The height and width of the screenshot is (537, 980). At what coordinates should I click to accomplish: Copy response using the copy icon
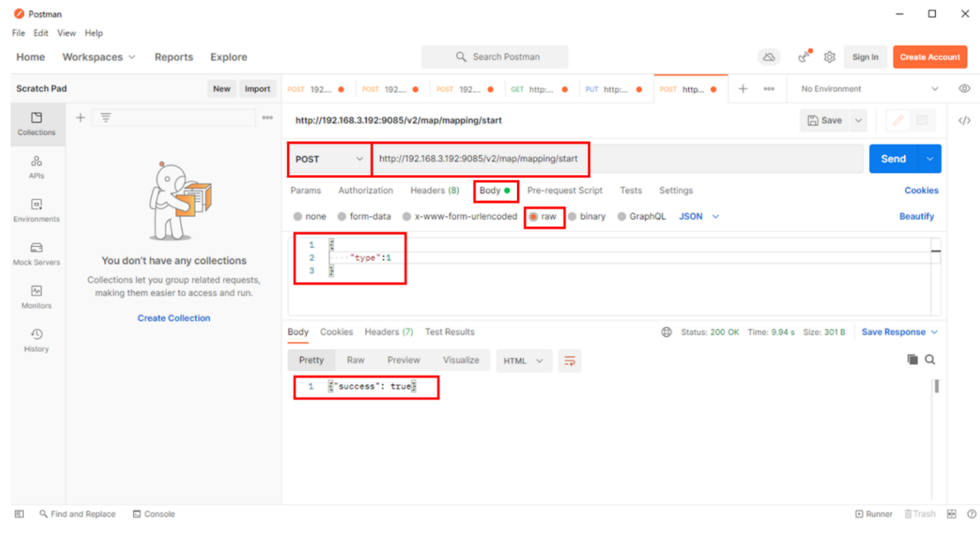[x=913, y=360]
